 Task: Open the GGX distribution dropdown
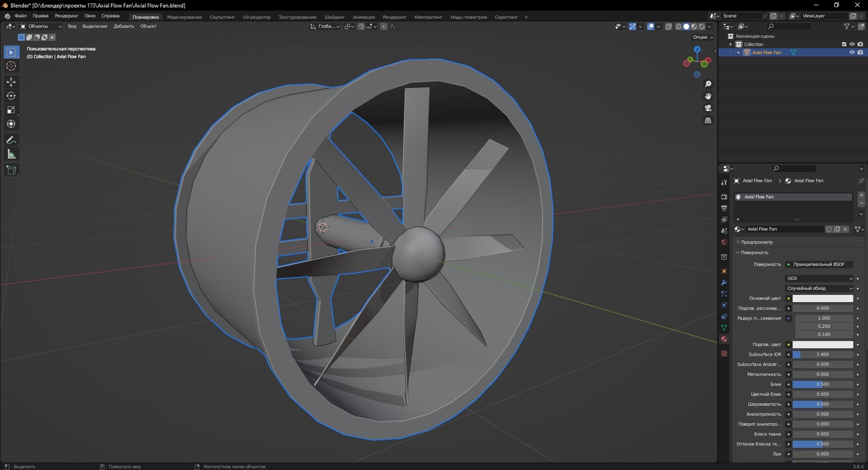click(820, 278)
